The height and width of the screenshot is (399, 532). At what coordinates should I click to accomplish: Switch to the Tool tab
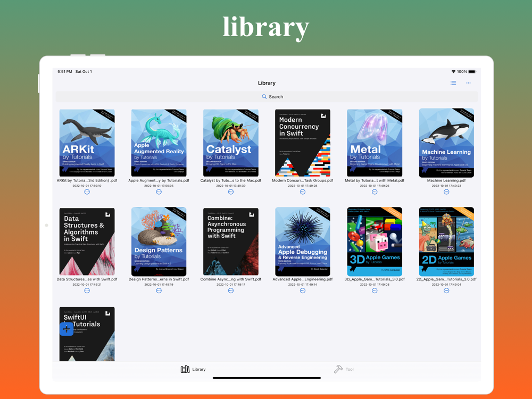click(x=344, y=369)
